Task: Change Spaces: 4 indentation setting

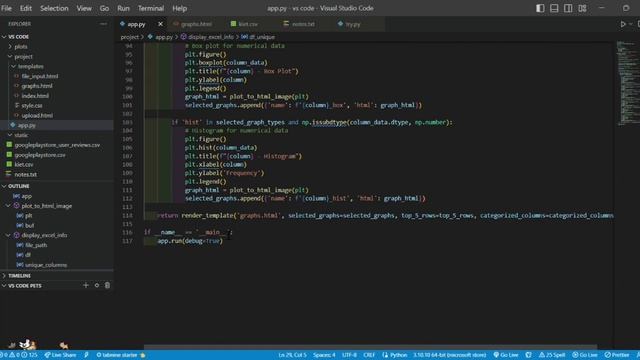Action: [324, 355]
